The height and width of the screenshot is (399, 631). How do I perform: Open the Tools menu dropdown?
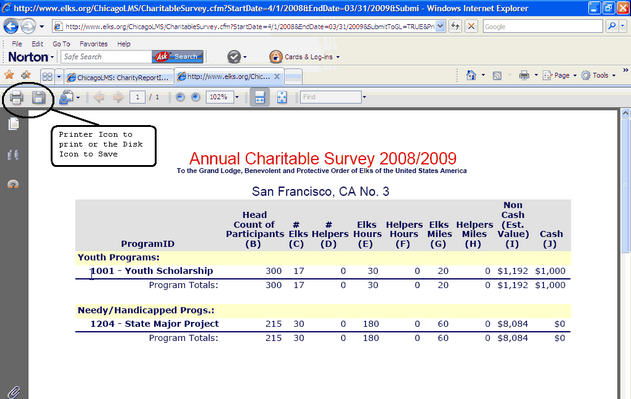(x=599, y=75)
